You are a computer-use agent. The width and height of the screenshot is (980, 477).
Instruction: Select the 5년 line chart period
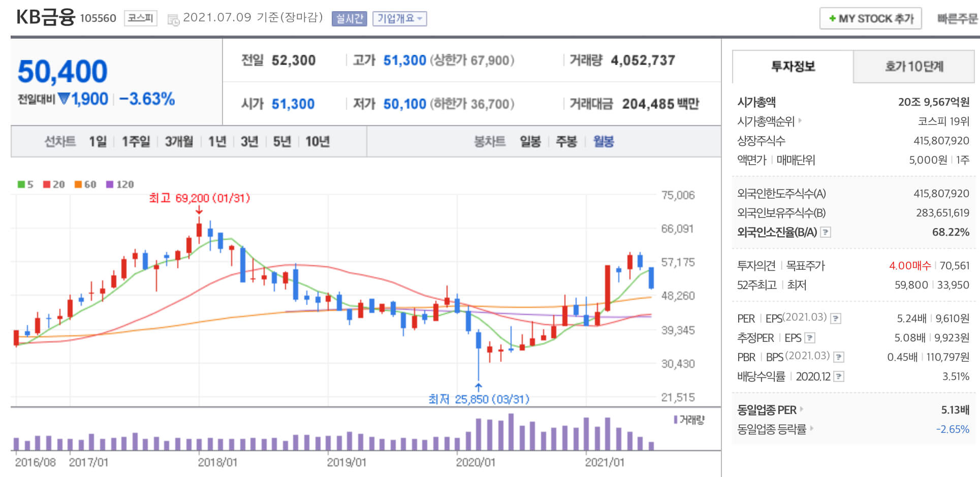click(x=281, y=141)
